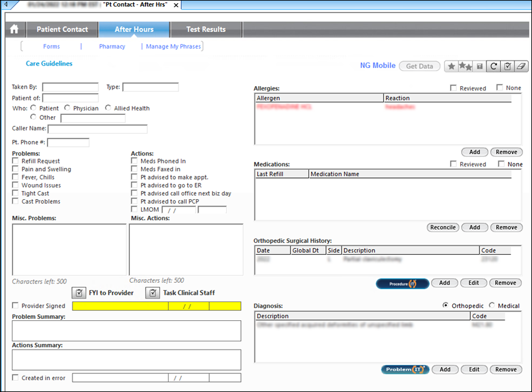Close the Pt Contact - After Hrs tab

176,5
